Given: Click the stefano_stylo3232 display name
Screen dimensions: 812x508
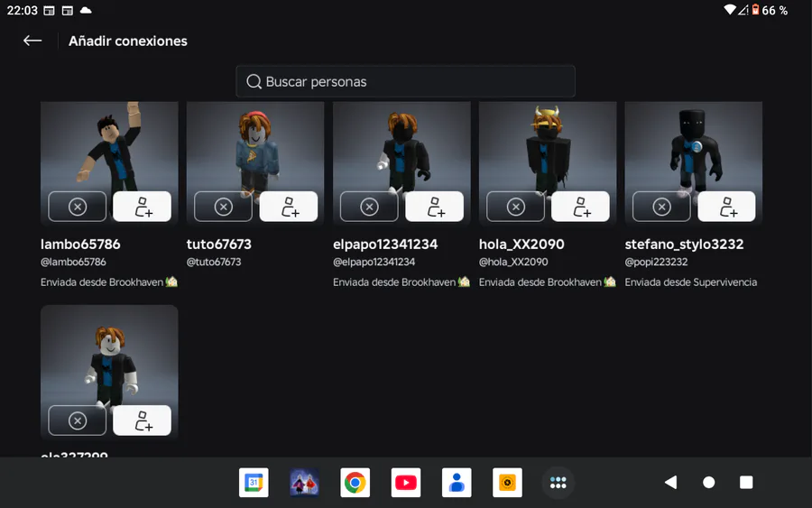Looking at the screenshot, I should click(x=684, y=244).
